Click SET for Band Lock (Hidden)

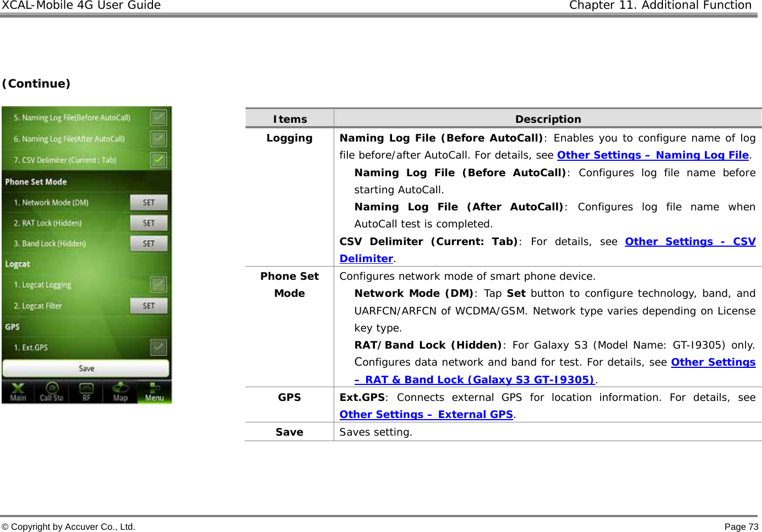tap(149, 243)
